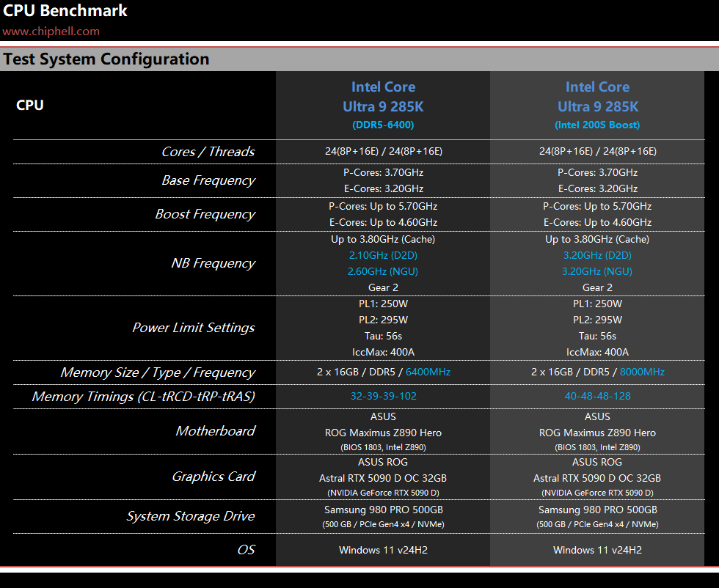Click the (Intel 200S Boost) subtitle
Viewport: 719px width, 588px height.
[x=597, y=125]
